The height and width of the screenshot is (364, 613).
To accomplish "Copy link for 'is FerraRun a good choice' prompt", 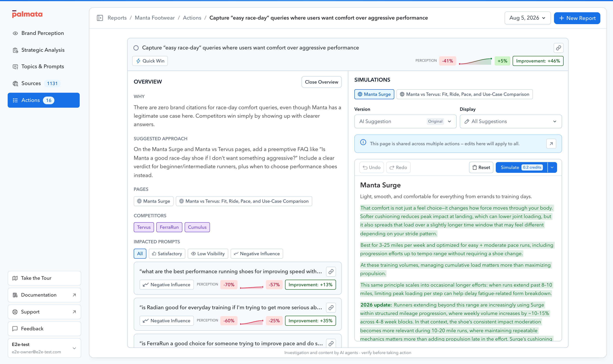I will point(331,343).
